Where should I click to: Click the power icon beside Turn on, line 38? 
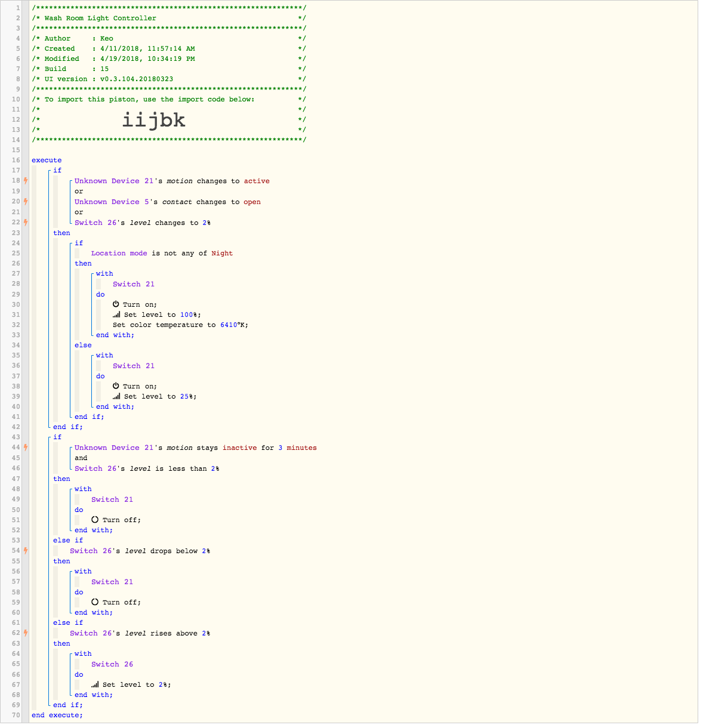[x=116, y=386]
